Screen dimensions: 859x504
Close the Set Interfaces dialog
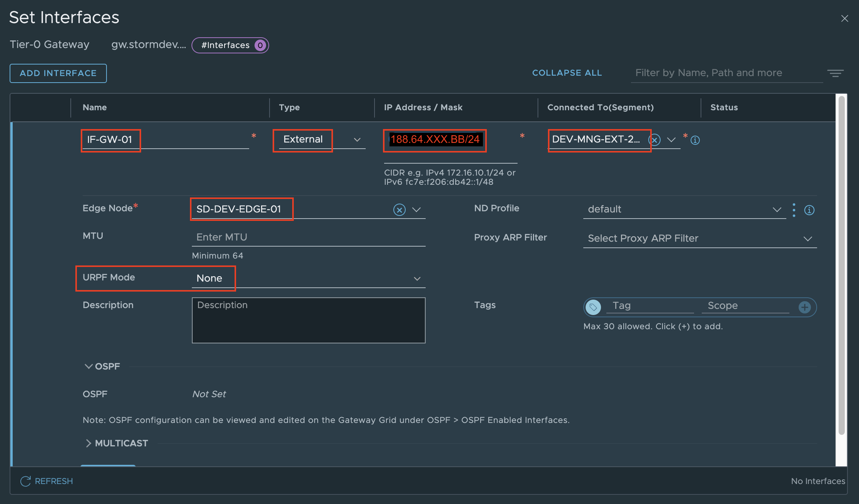(x=844, y=18)
